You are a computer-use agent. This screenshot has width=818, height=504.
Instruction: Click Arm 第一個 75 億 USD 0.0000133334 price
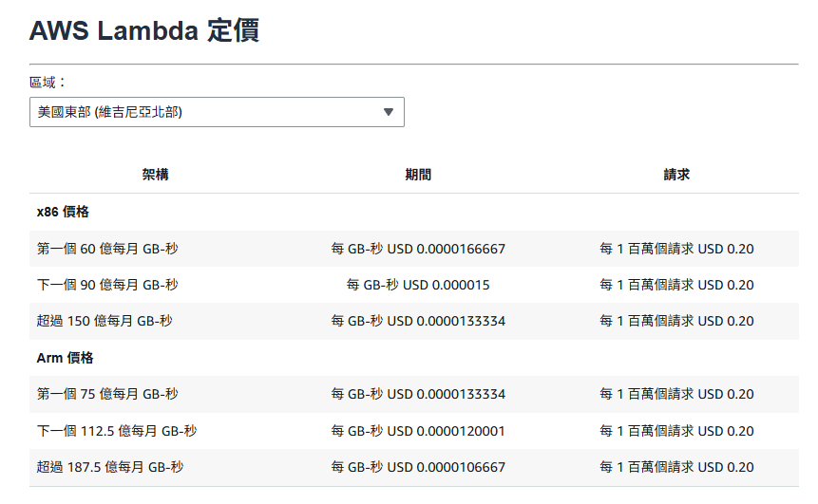coord(418,394)
